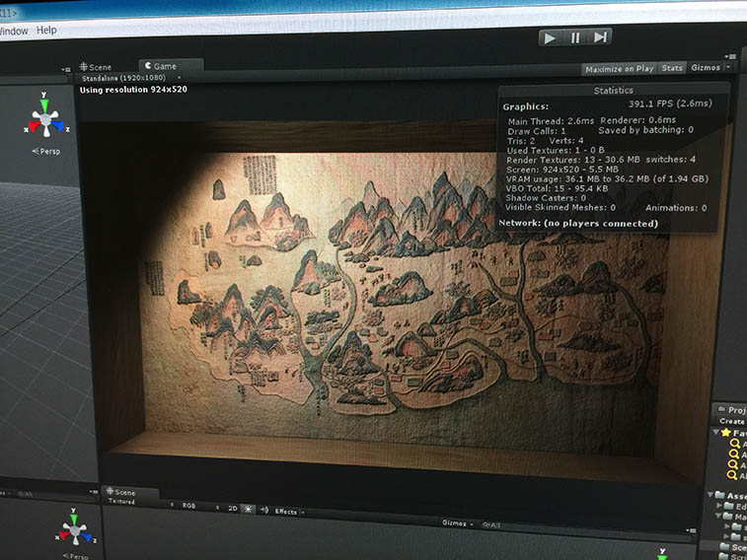Image resolution: width=747 pixels, height=560 pixels.
Task: Toggle the Stats overlay button
Action: 672,68
